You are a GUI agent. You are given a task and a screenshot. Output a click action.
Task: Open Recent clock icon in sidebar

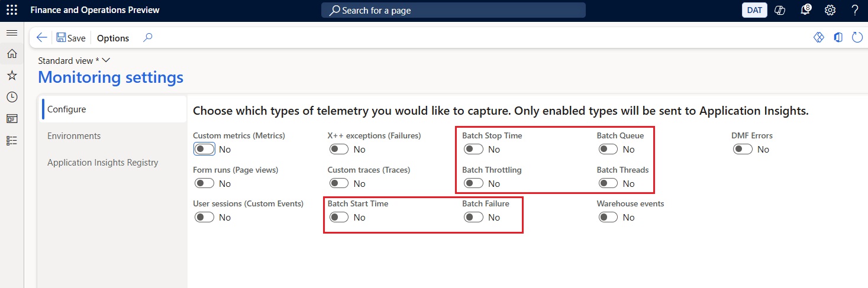pyautogui.click(x=12, y=97)
